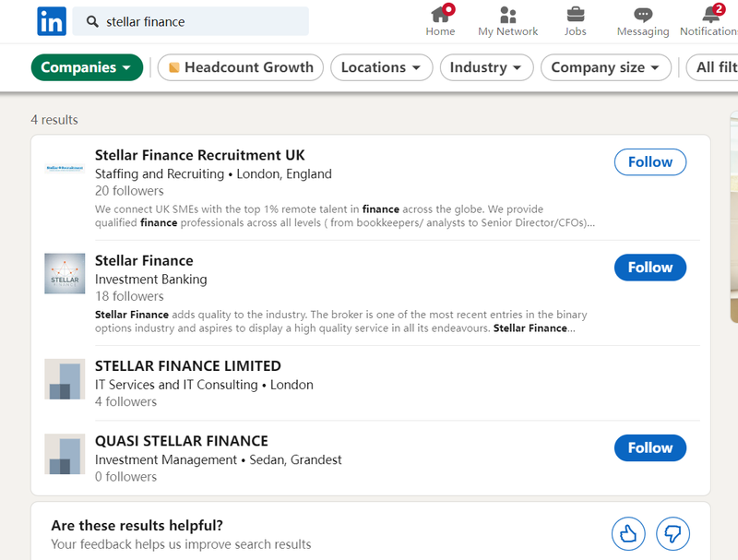738x560 pixels.
Task: Click '0 followers' text
Action: coord(125,476)
